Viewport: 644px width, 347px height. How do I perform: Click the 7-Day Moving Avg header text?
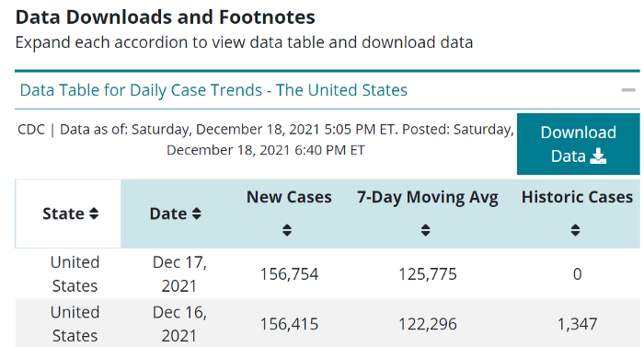[x=428, y=198]
